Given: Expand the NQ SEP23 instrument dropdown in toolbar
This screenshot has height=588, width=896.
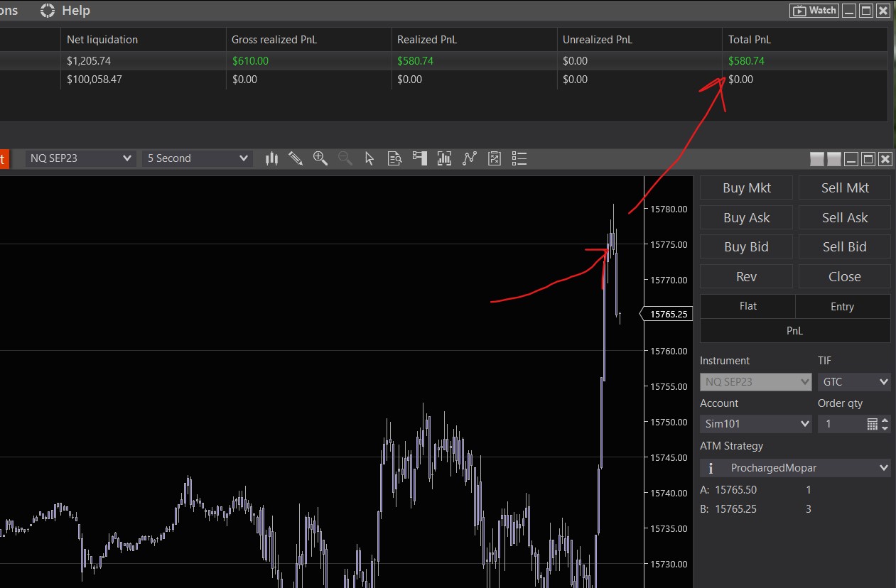Looking at the screenshot, I should (x=80, y=158).
